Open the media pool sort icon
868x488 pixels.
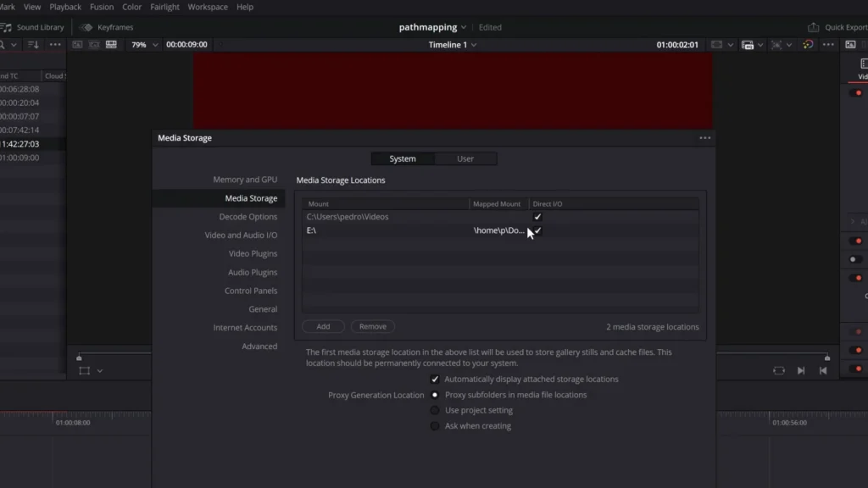pyautogui.click(x=33, y=45)
